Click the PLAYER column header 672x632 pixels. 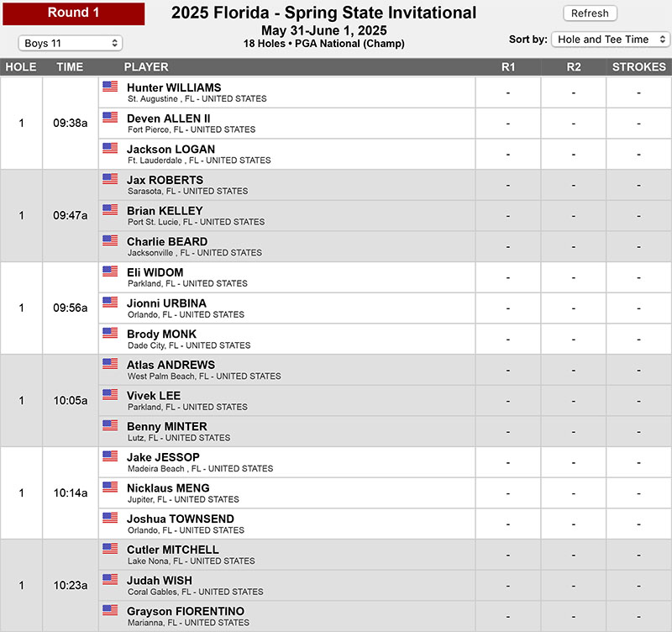tap(146, 67)
